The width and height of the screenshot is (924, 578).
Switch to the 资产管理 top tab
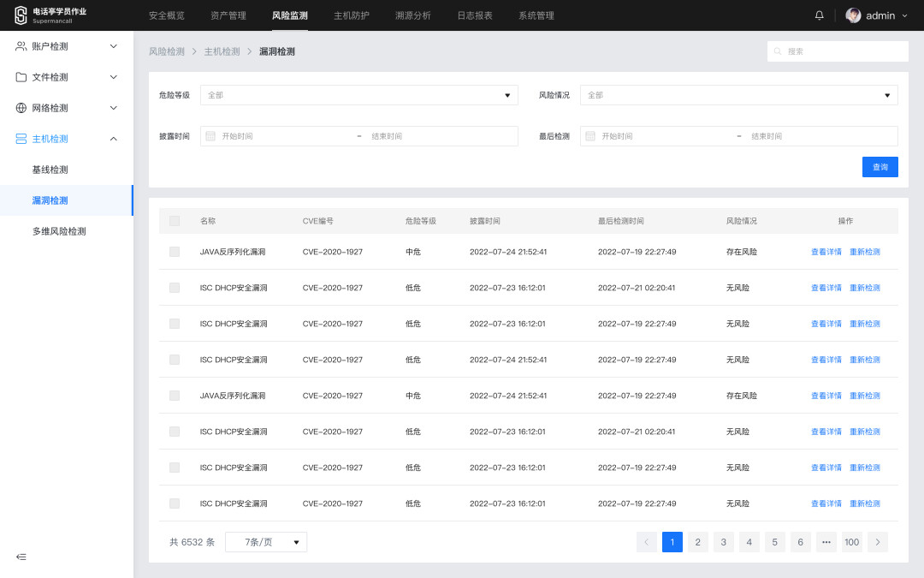point(228,15)
